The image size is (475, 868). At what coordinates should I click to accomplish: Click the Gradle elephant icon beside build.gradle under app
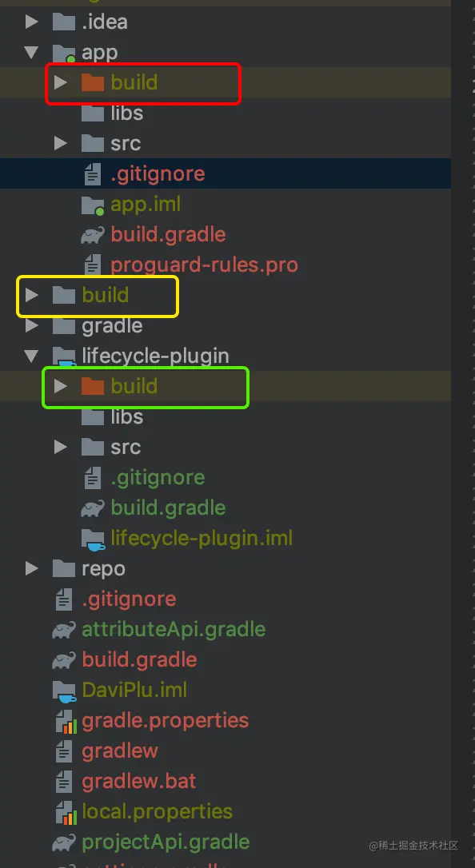point(92,234)
